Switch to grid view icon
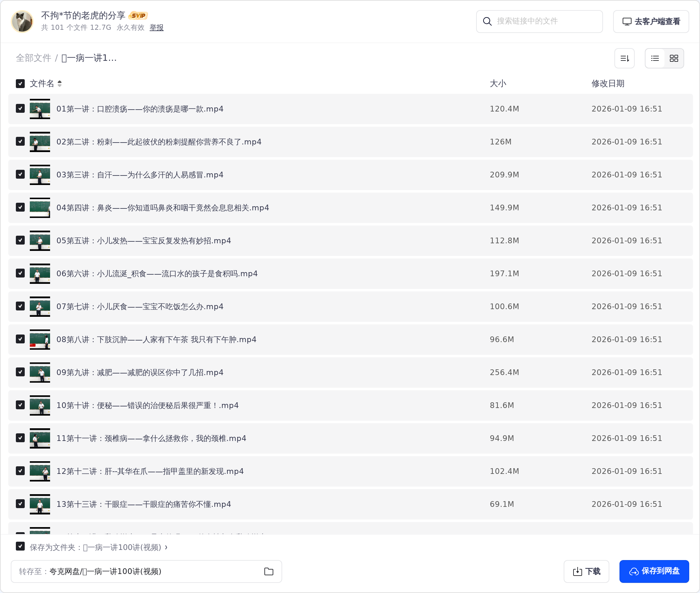This screenshot has height=593, width=700. (674, 59)
